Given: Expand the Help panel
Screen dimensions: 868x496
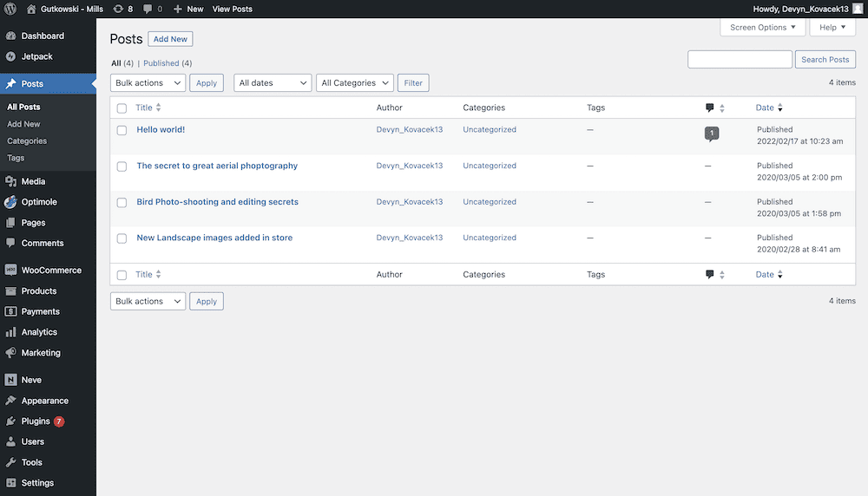Looking at the screenshot, I should [x=832, y=27].
